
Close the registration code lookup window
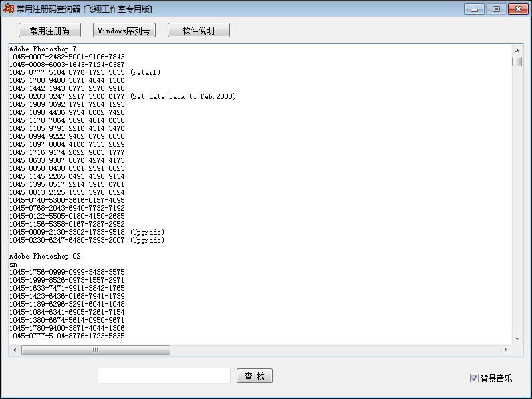point(518,9)
